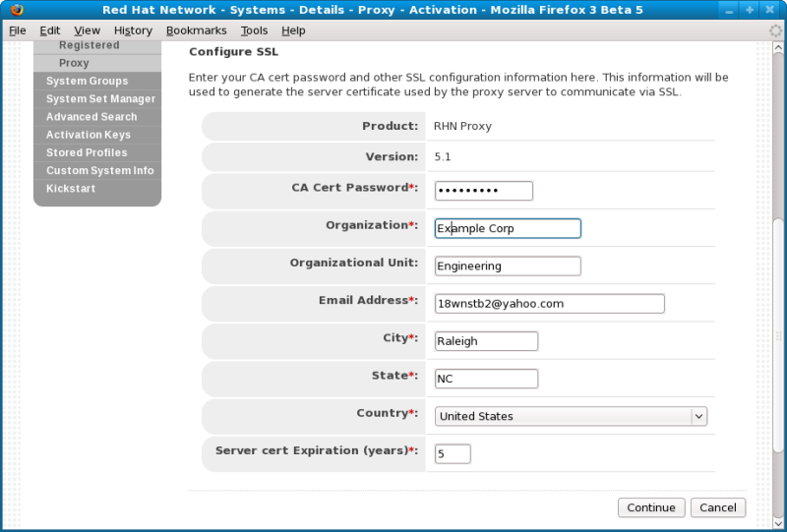Click the throbber activity icon in menu bar
This screenshot has height=532, width=787.
(775, 30)
